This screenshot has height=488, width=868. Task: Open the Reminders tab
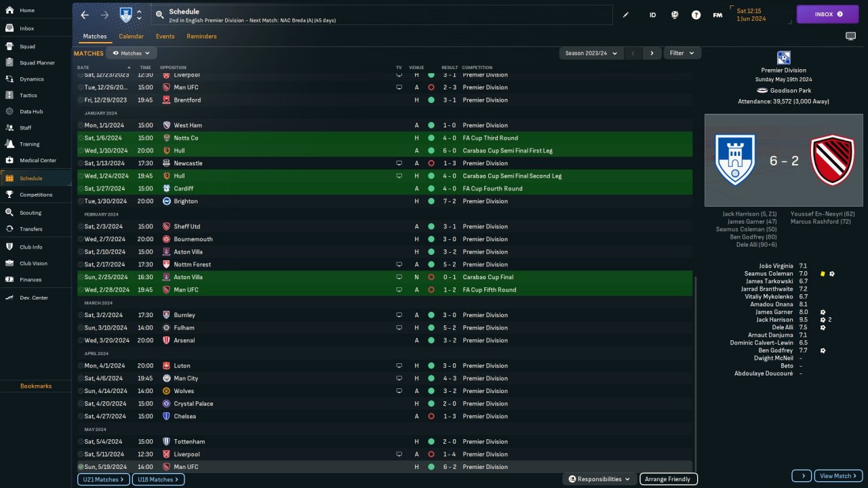pos(201,37)
